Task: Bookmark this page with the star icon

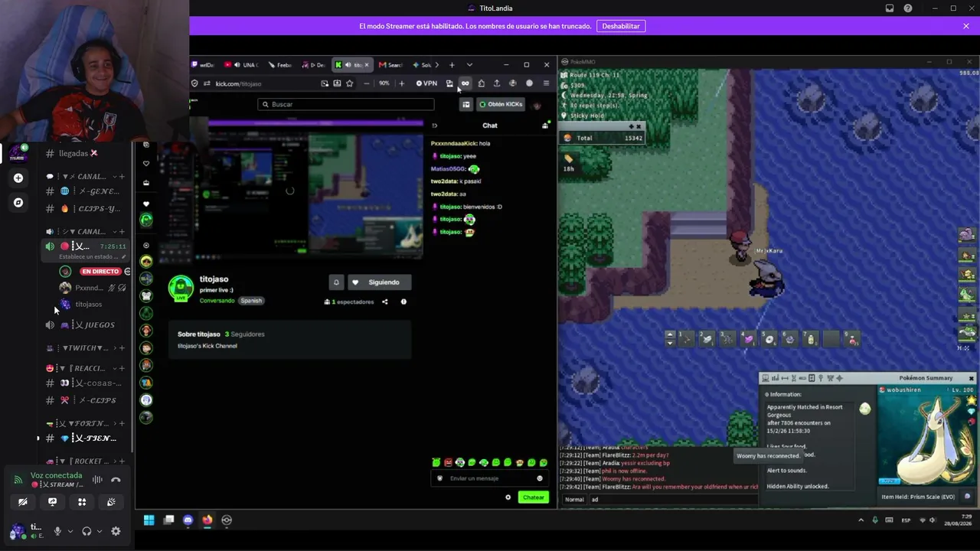Action: 350,83
